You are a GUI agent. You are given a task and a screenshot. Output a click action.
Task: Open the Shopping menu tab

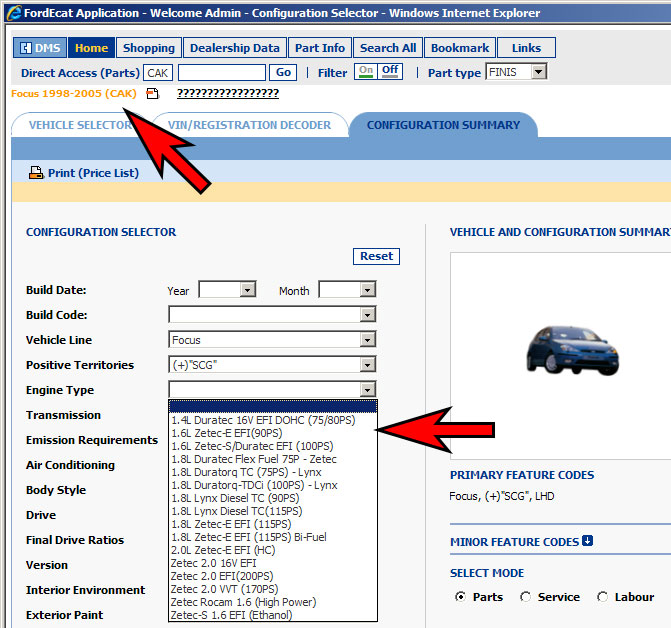148,47
